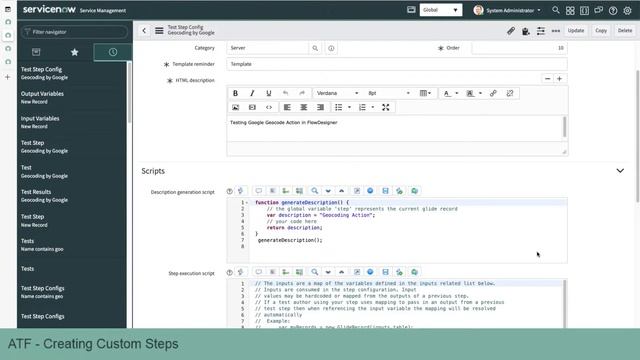
Task: Click search icon in Step execution script toolbar
Action: click(x=314, y=272)
